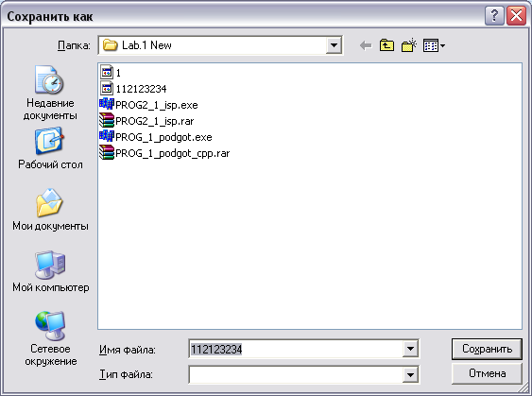Select PROG_1_podgot_cpp.rar archive icon
Viewport: 532px width, 396px height.
[107, 152]
